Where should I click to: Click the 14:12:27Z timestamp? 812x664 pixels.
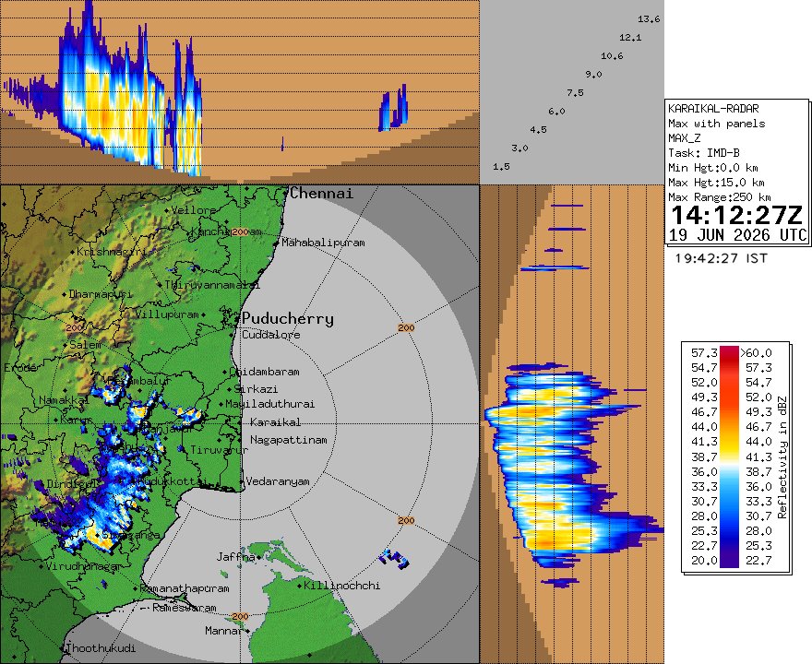[x=737, y=215]
